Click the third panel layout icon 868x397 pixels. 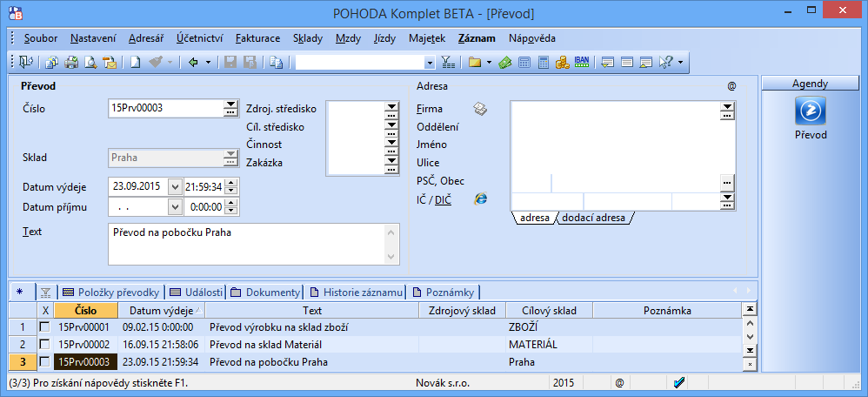coord(646,63)
